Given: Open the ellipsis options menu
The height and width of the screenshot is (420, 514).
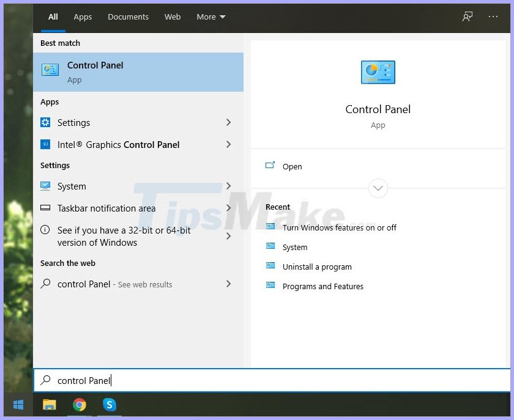Looking at the screenshot, I should click(x=493, y=17).
